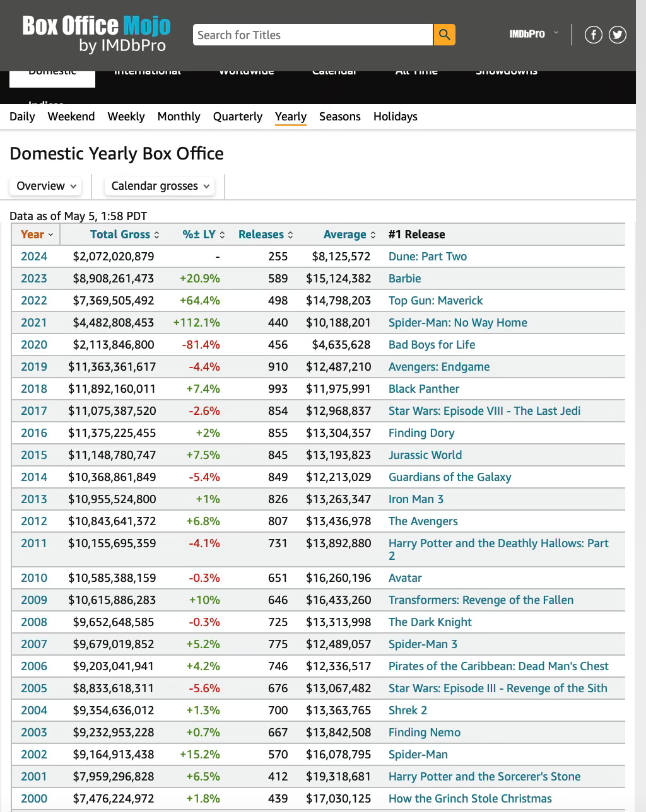This screenshot has width=646, height=812.
Task: Click the #1 Release column header
Action: tap(417, 235)
